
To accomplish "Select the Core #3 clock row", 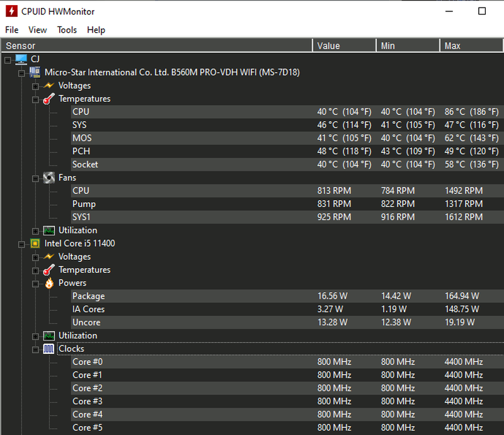I will click(287, 402).
